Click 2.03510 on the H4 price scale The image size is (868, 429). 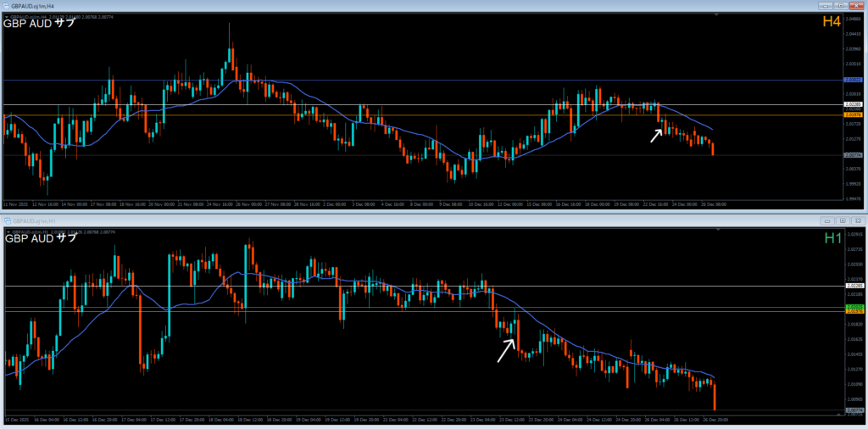(x=853, y=64)
